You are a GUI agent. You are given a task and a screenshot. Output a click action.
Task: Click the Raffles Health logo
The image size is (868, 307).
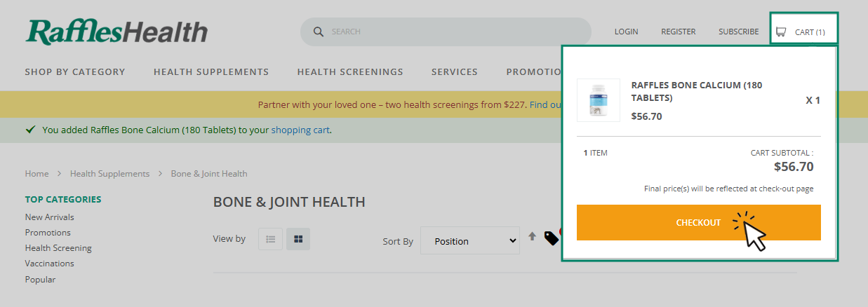coord(116,32)
